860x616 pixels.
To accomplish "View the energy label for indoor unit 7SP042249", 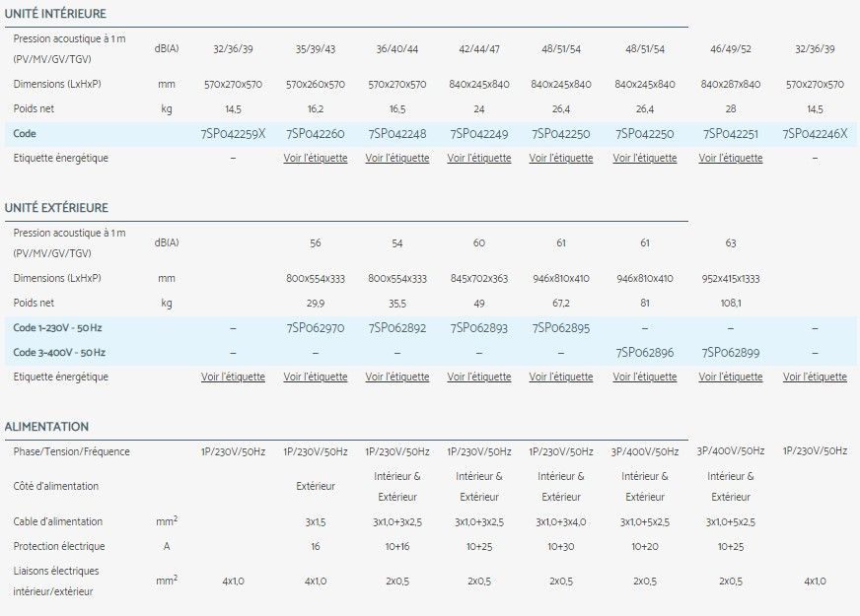I will click(479, 158).
